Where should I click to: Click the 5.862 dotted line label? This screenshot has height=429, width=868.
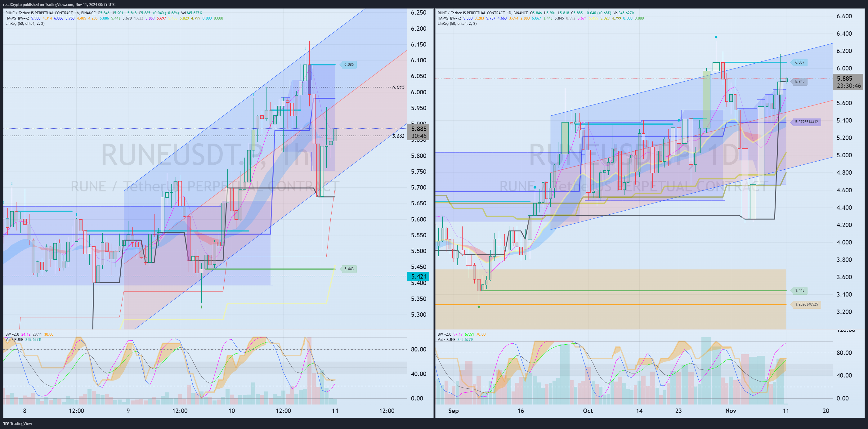tap(398, 136)
